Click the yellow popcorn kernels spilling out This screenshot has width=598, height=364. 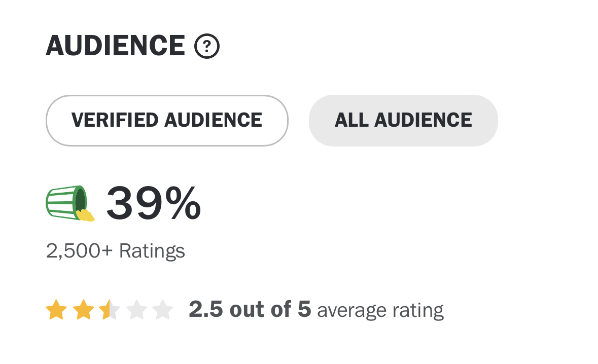point(85,215)
